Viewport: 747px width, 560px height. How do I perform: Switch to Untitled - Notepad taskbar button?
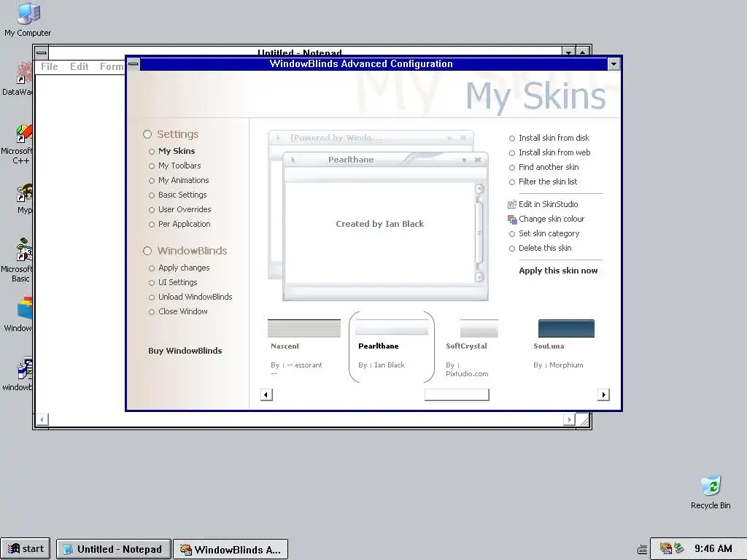point(113,549)
